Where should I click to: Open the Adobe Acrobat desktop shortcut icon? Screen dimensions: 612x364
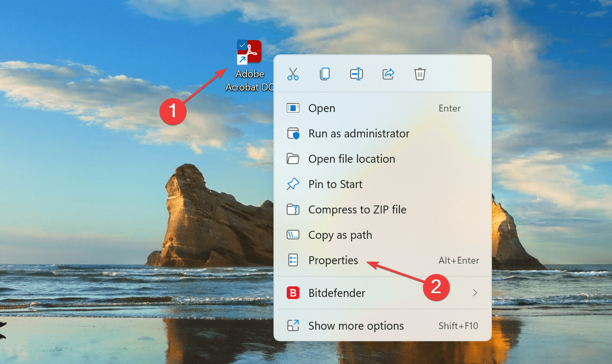tap(248, 52)
